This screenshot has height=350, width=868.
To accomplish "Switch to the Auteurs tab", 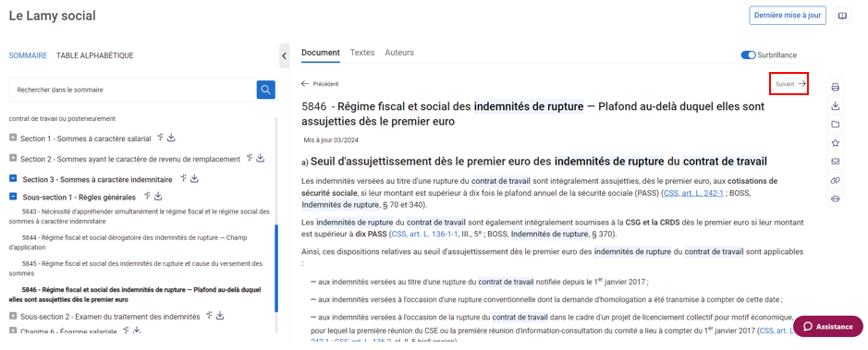I will pyautogui.click(x=399, y=53).
